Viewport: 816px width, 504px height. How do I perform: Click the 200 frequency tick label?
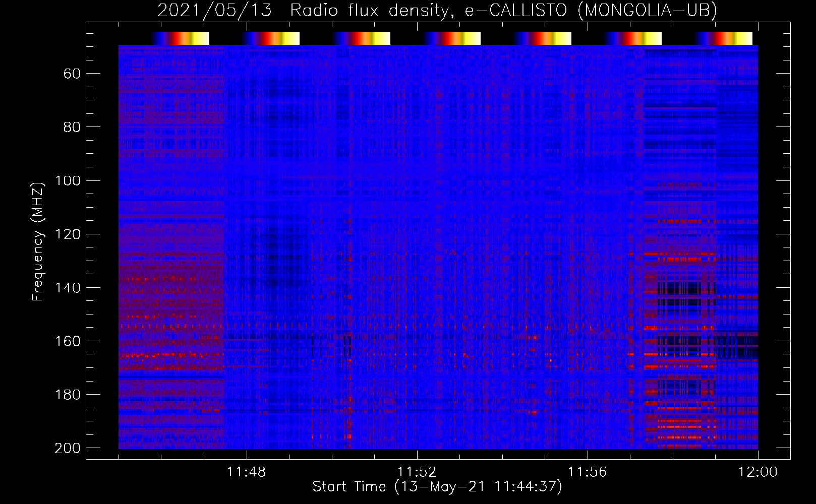coord(68,448)
